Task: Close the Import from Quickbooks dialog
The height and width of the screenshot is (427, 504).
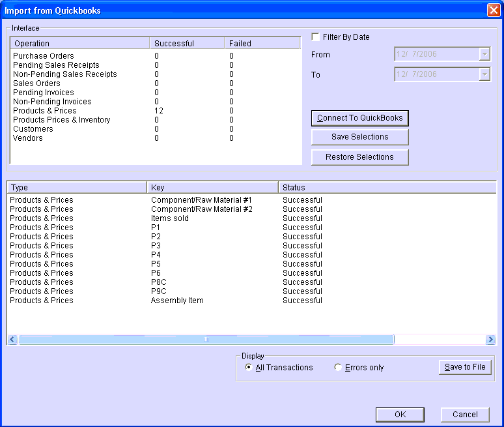Action: coord(494,10)
